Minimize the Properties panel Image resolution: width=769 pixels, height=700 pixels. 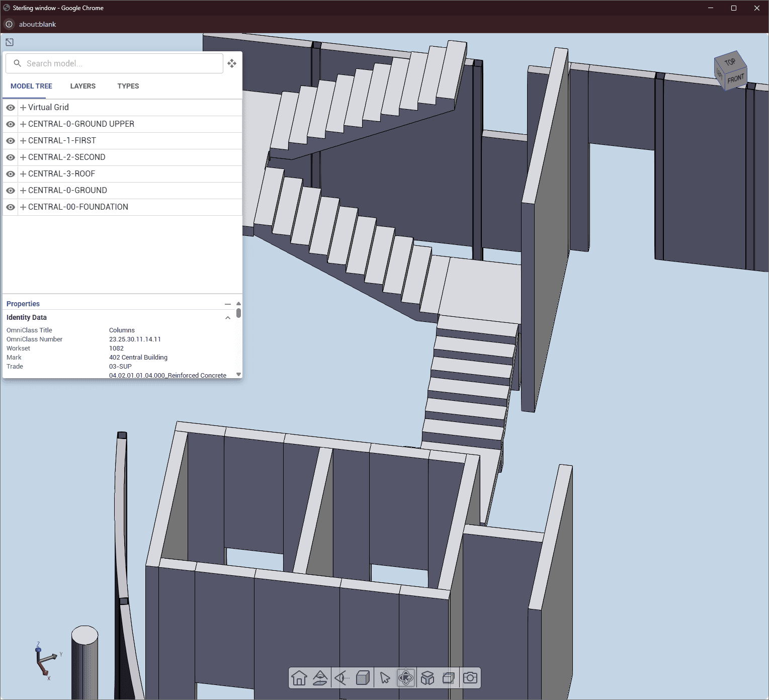coord(228,304)
